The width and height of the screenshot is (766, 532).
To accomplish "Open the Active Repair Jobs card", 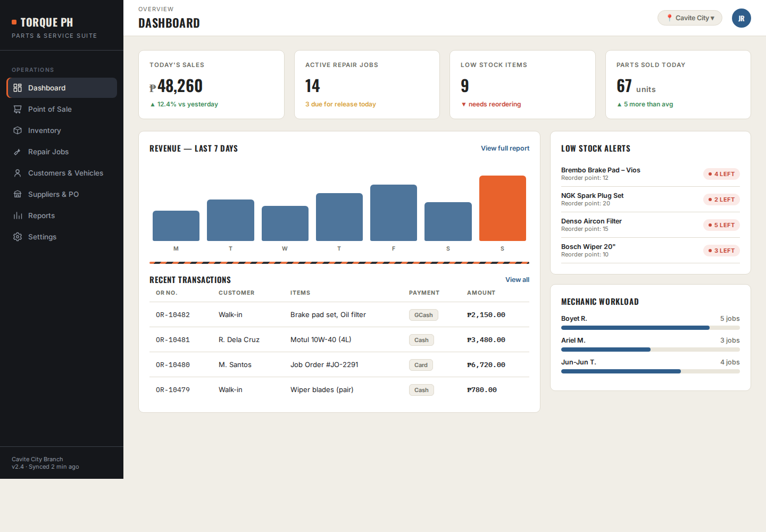I will (367, 85).
